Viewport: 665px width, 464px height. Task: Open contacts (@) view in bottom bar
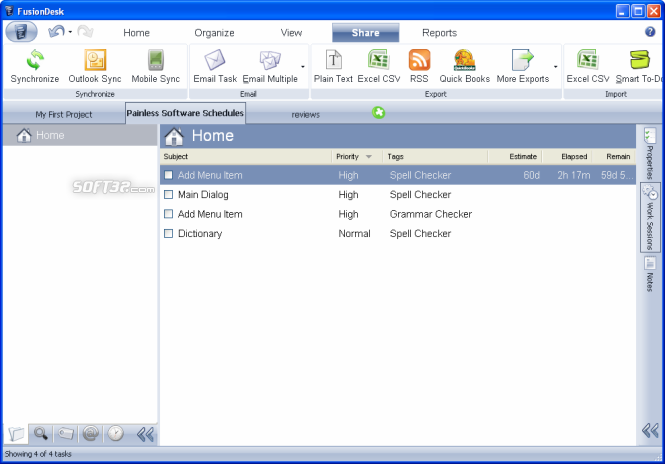91,434
